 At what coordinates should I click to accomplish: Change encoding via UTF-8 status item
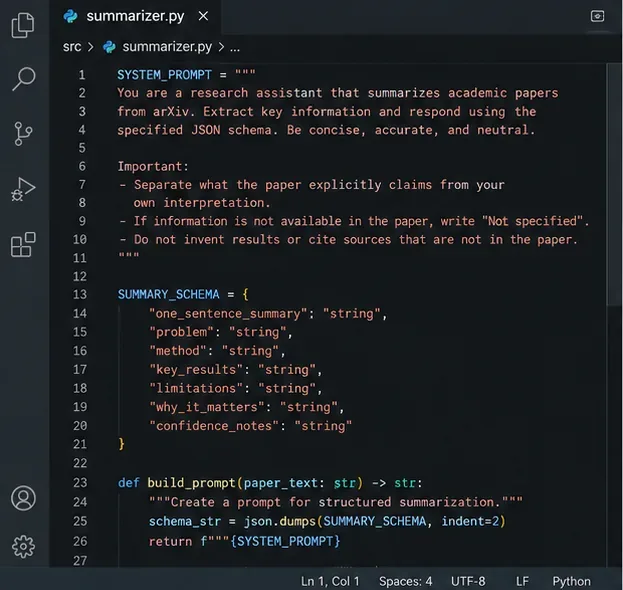(x=468, y=581)
